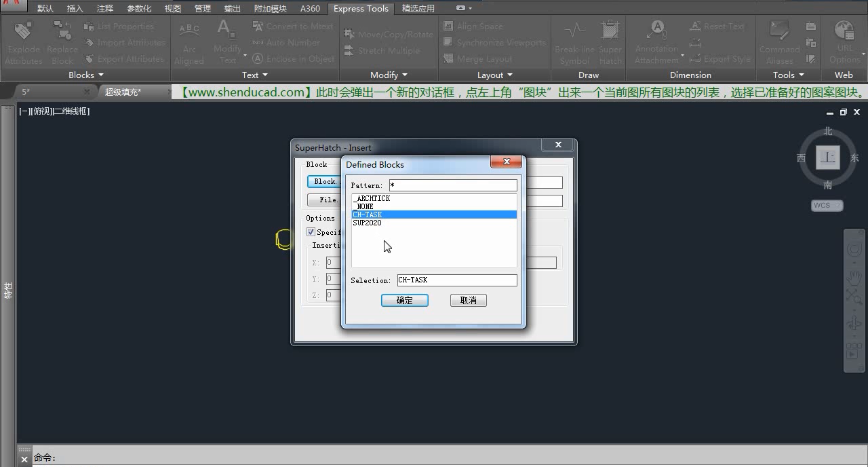The width and height of the screenshot is (868, 467).
Task: Click Merge Layout tool
Action: [x=477, y=59]
